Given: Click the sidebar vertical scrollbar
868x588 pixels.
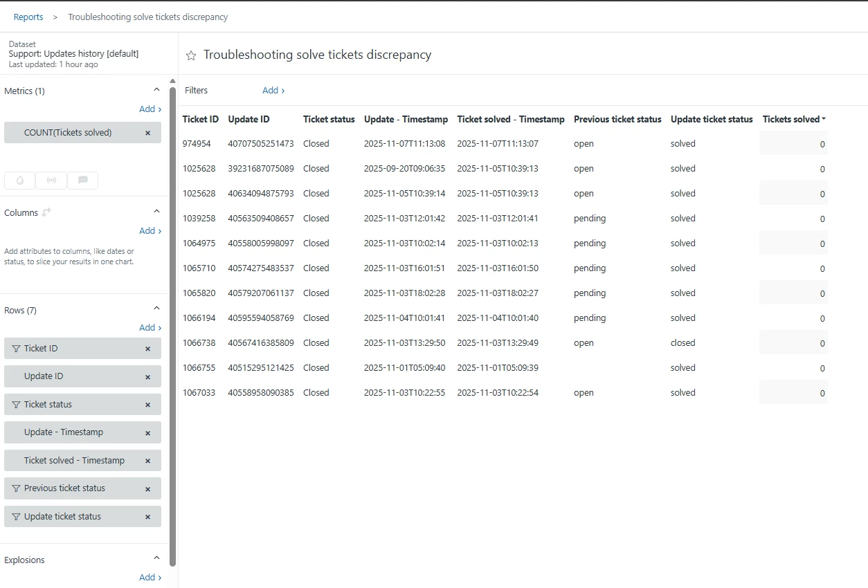Looking at the screenshot, I should [173, 325].
